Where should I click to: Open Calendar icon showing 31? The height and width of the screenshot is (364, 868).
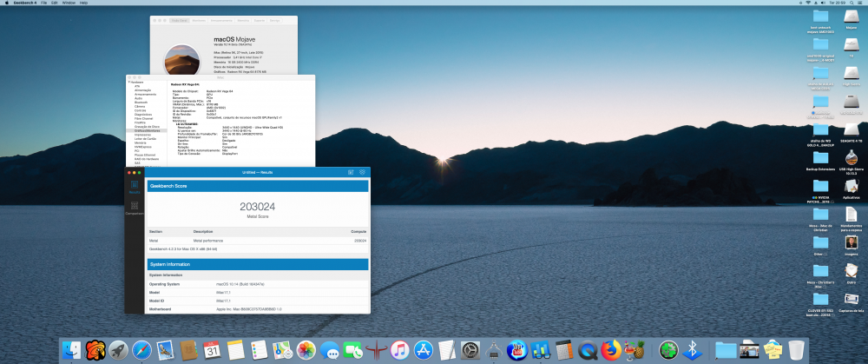coord(212,350)
